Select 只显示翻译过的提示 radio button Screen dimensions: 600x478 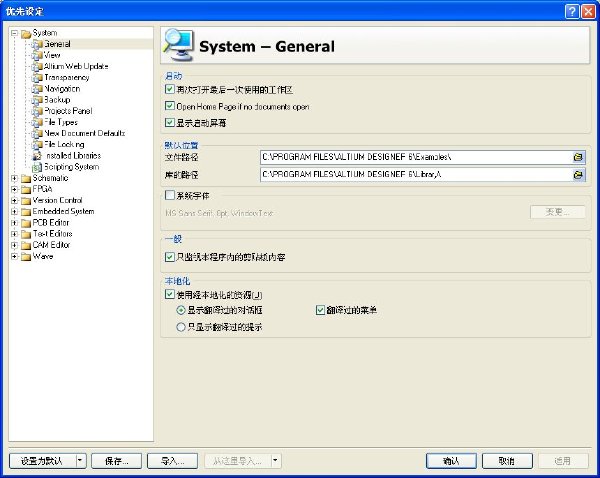click(x=181, y=327)
